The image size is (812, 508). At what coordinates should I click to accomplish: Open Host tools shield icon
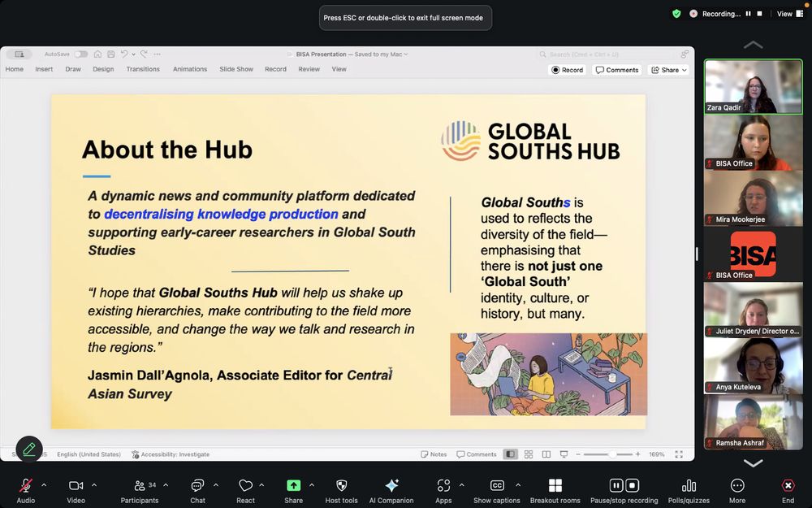click(341, 486)
